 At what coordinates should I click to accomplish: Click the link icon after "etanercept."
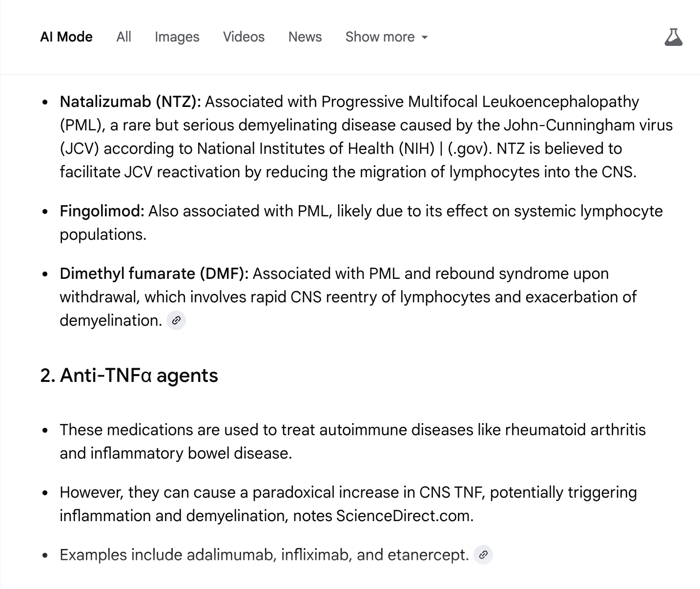[483, 555]
